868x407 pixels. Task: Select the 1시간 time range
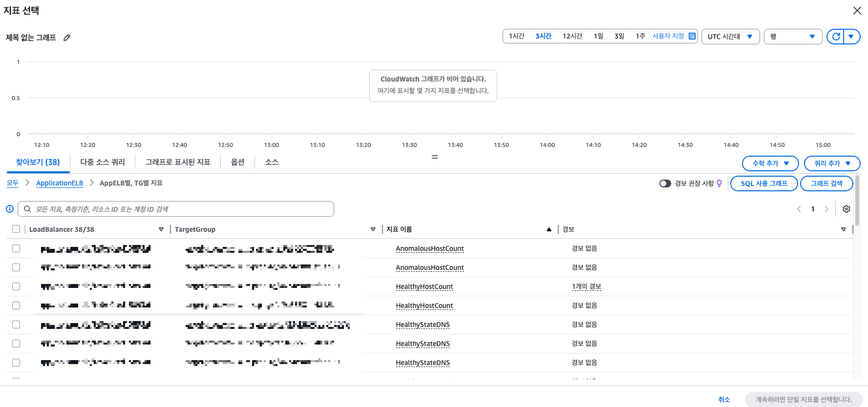tap(516, 36)
